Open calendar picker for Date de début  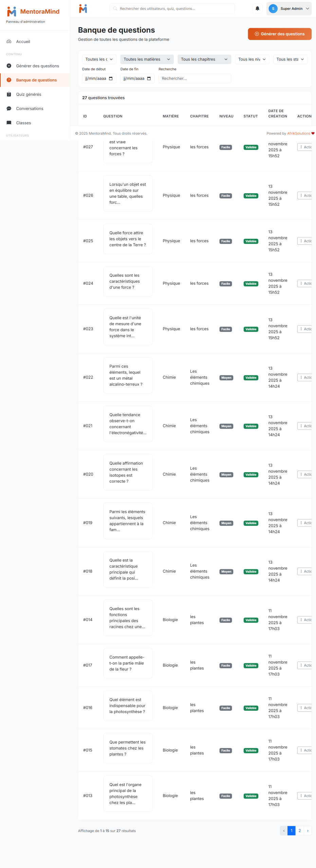[111, 79]
